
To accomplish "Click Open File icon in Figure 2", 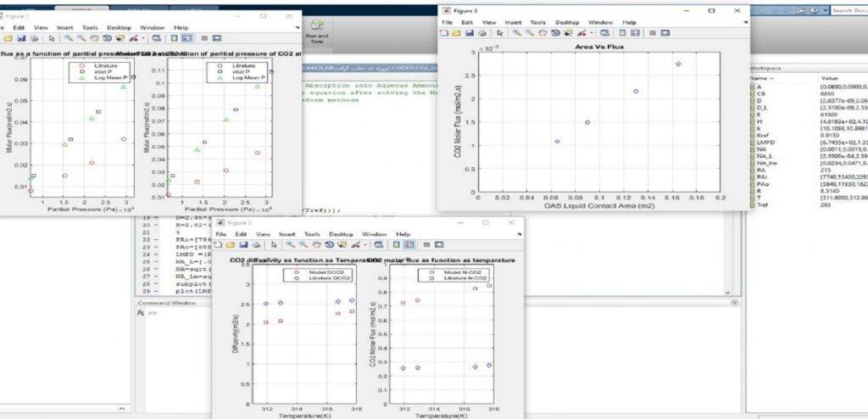I will 231,244.
